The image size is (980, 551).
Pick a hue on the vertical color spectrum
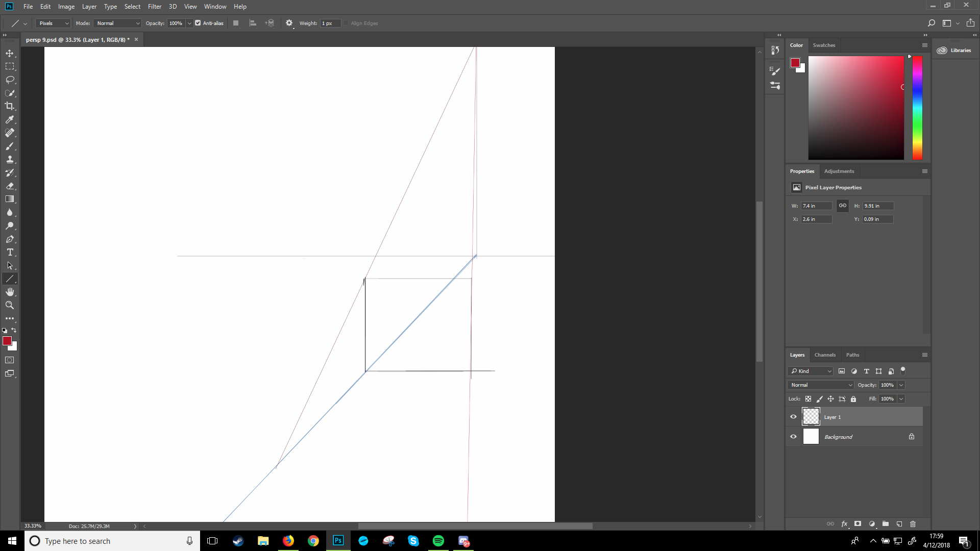tap(917, 107)
